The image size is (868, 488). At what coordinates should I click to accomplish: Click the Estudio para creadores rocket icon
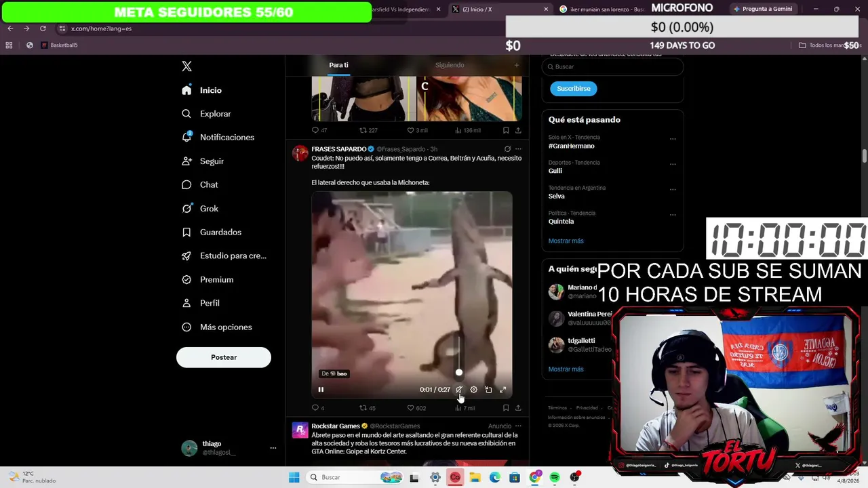coord(186,256)
